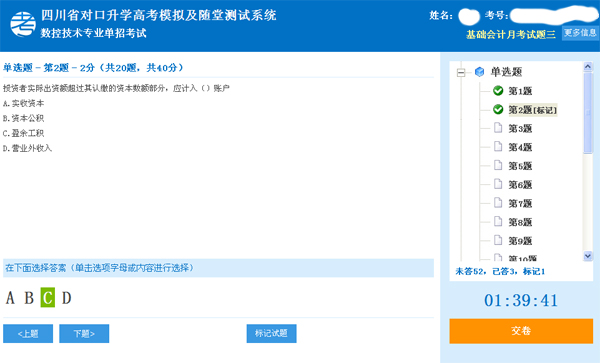Select option text B.资本公积

pos(23,118)
